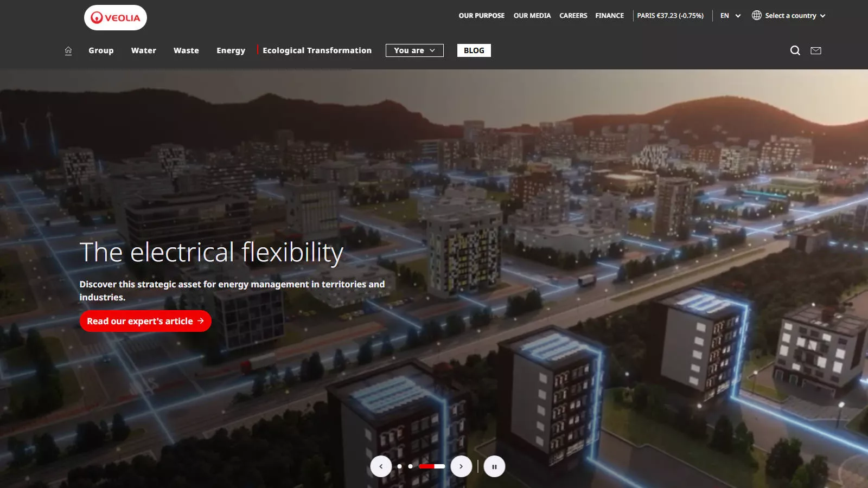Open the Ecological Transformation menu
This screenshot has height=488, width=868.
click(x=317, y=50)
